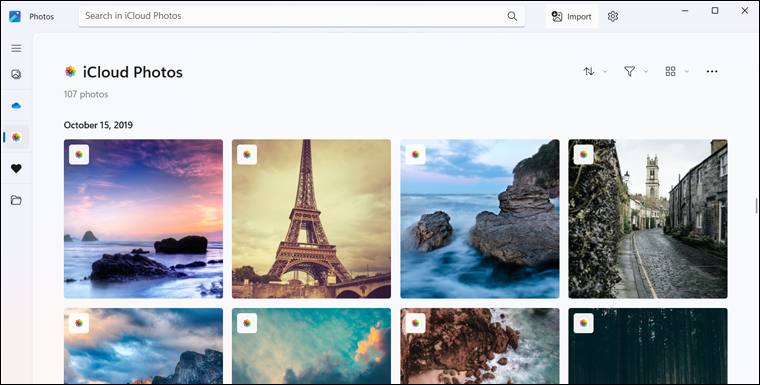Click iCloud badge on sea rocks photo
Viewport: 760px width, 385px height.
click(x=415, y=155)
